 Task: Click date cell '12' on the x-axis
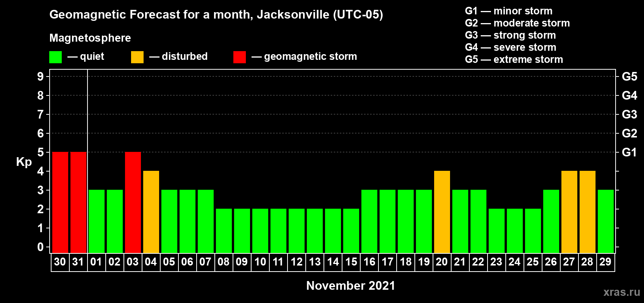pyautogui.click(x=297, y=262)
